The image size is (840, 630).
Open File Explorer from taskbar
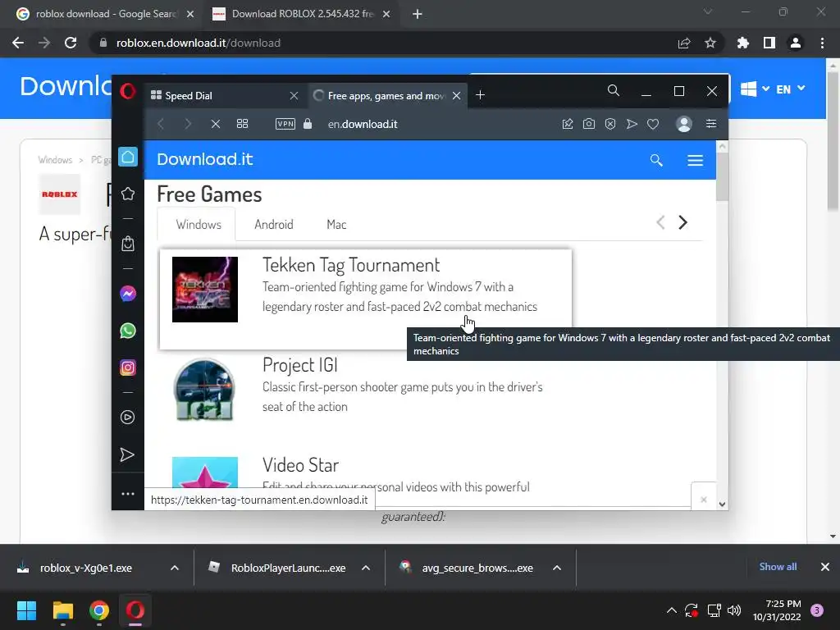pyautogui.click(x=62, y=610)
